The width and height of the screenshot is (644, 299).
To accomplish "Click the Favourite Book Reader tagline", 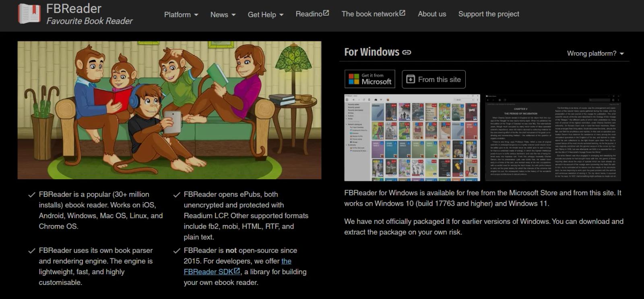I will 89,21.
